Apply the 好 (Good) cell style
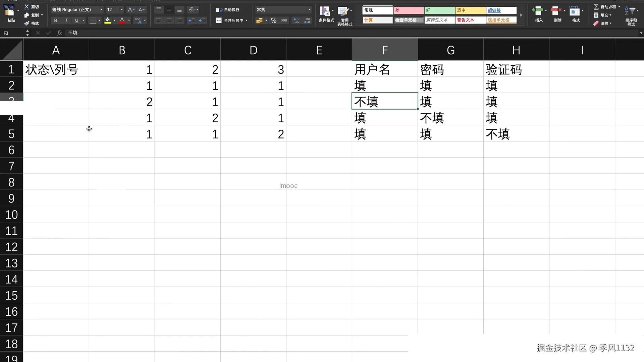 [x=439, y=10]
